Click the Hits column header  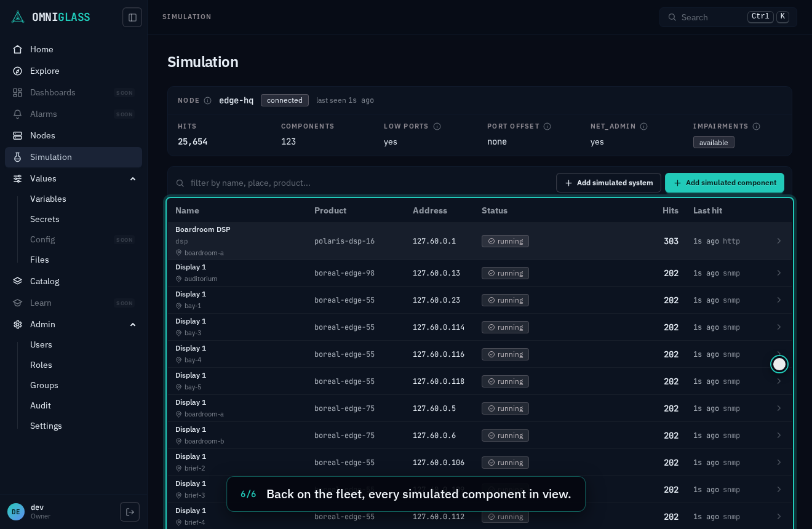point(671,210)
